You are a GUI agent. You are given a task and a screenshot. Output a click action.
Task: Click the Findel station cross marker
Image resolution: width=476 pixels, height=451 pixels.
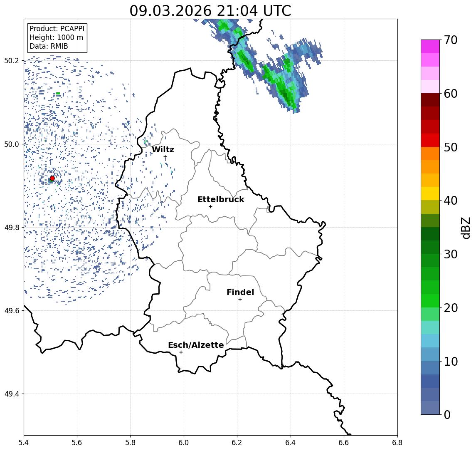(x=240, y=300)
